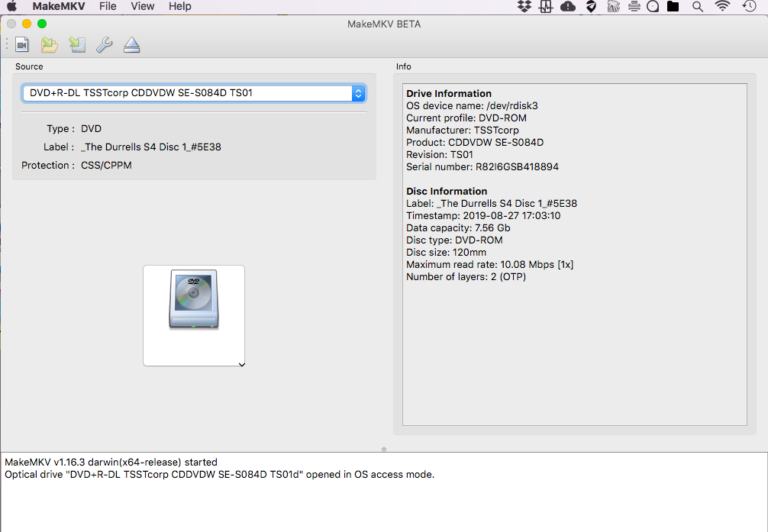The height and width of the screenshot is (532, 768).
Task: Open the MakeMKV application menu
Action: (x=59, y=6)
